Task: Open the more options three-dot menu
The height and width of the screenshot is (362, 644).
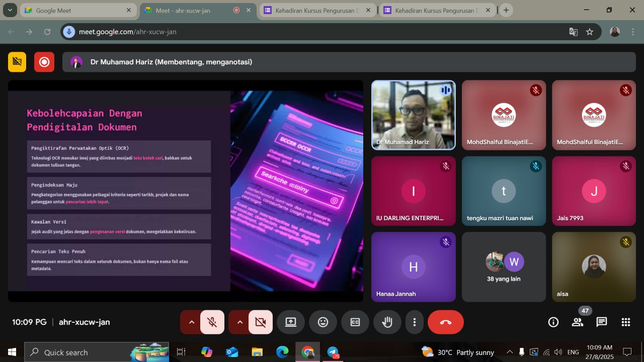Action: [x=415, y=322]
